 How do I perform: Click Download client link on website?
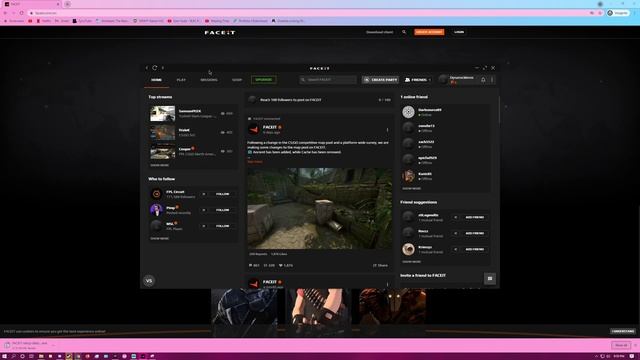click(380, 32)
